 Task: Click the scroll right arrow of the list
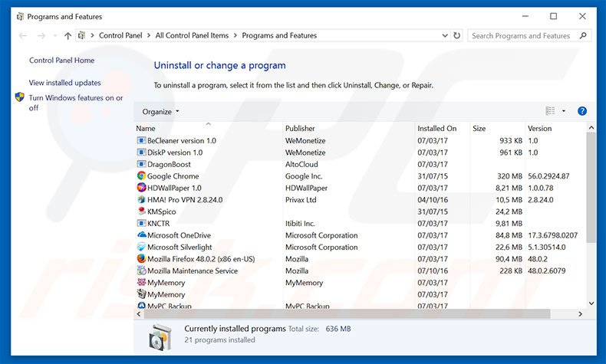pos(580,314)
